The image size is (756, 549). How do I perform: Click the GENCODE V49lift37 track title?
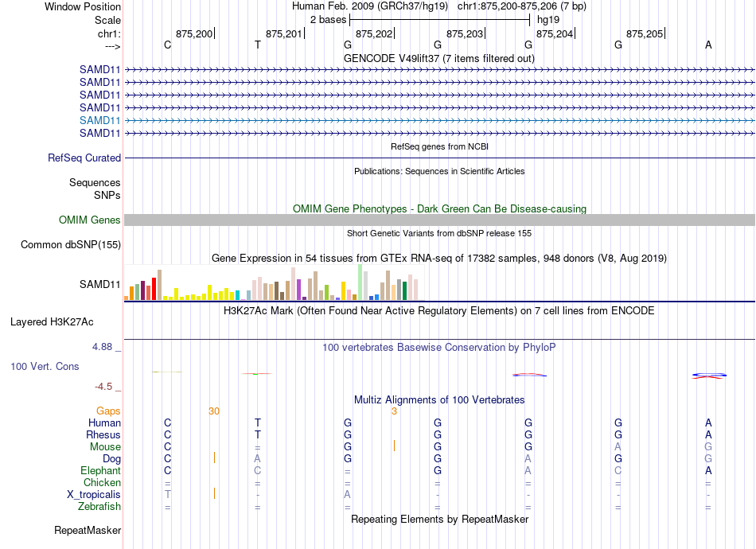tap(438, 59)
